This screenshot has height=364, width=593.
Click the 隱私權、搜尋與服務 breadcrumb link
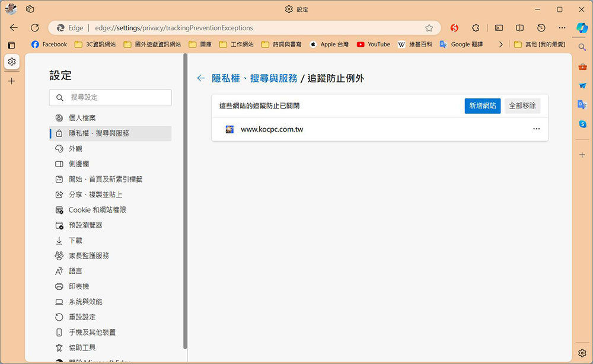254,78
